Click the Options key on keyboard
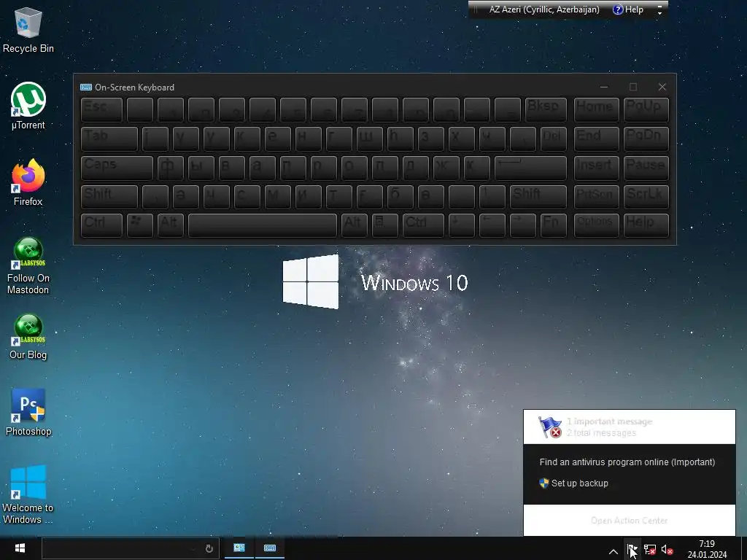 (x=597, y=225)
